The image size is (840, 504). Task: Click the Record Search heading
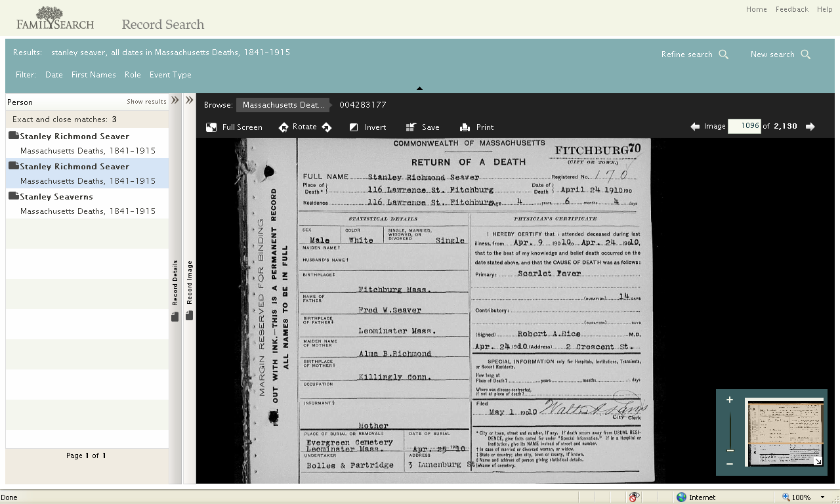[x=163, y=24]
